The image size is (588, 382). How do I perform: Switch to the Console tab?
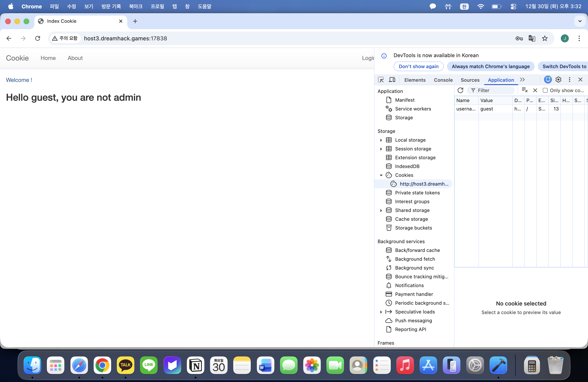pyautogui.click(x=443, y=80)
